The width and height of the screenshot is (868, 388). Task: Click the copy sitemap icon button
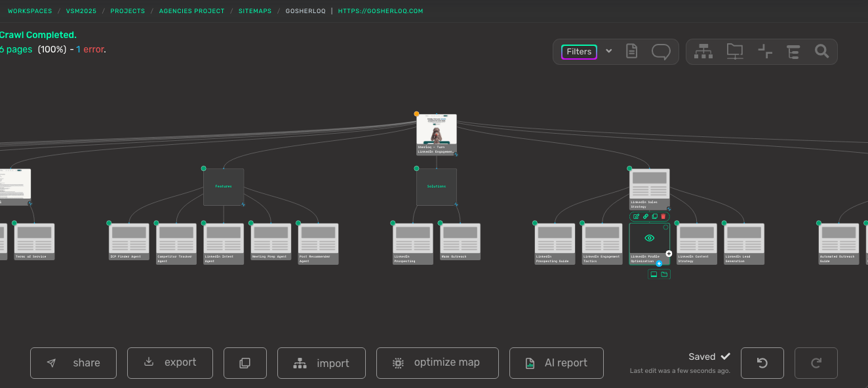pos(245,363)
